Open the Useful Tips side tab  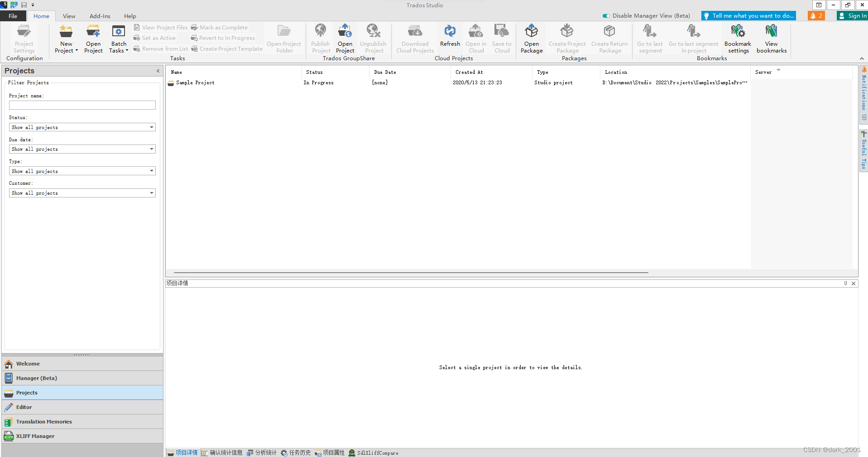point(863,151)
